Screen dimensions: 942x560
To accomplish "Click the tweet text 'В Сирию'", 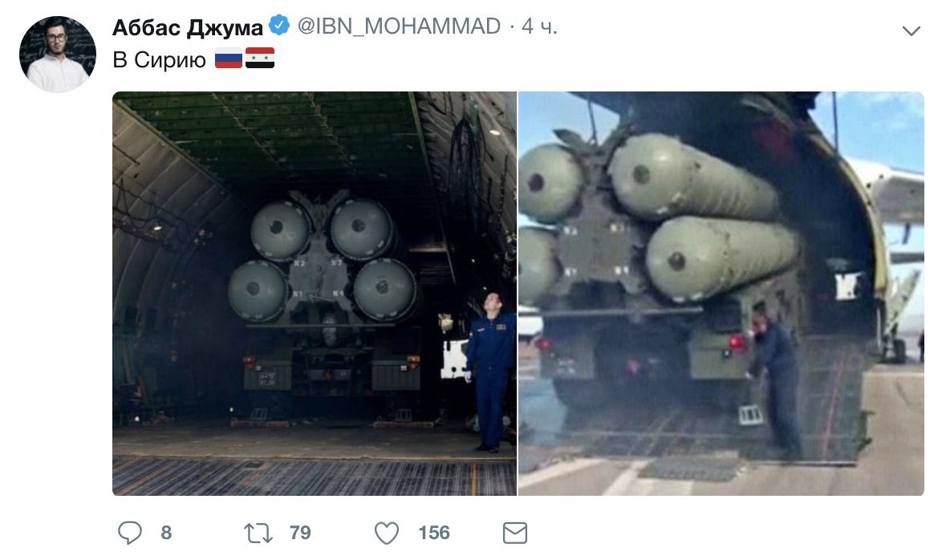I will point(159,59).
